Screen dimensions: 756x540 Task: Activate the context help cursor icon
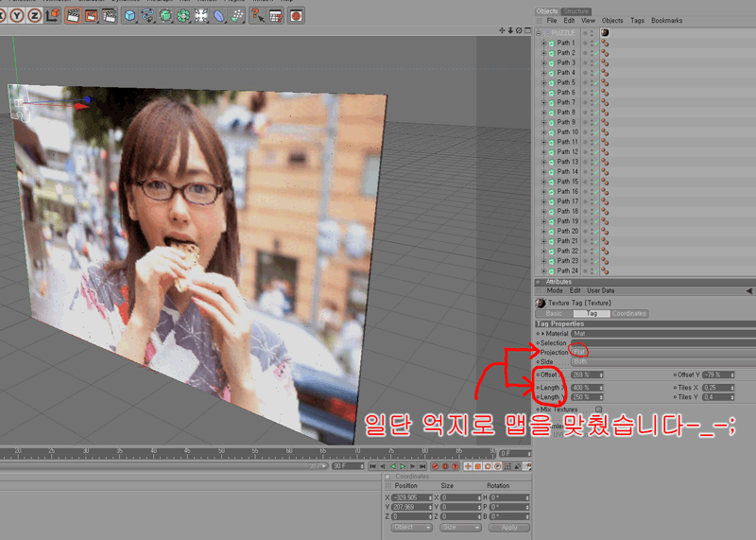pos(258,16)
